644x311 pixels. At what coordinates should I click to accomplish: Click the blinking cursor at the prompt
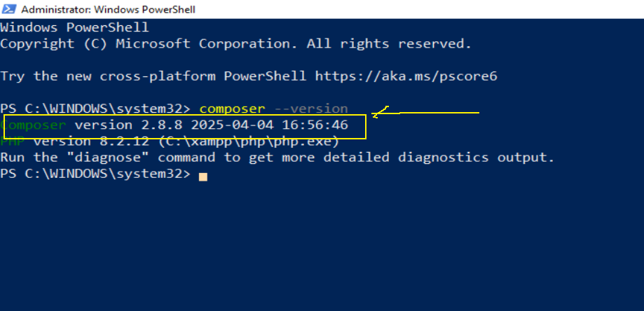pyautogui.click(x=203, y=176)
